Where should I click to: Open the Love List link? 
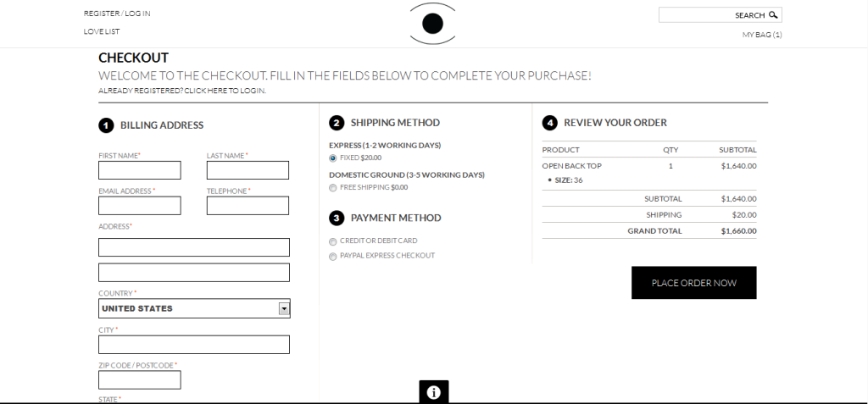(102, 31)
